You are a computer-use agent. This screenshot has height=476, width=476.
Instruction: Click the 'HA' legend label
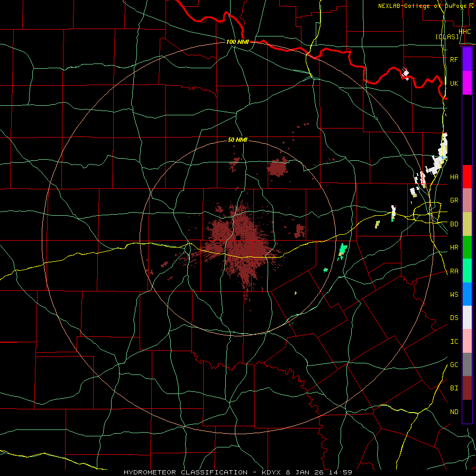point(454,177)
